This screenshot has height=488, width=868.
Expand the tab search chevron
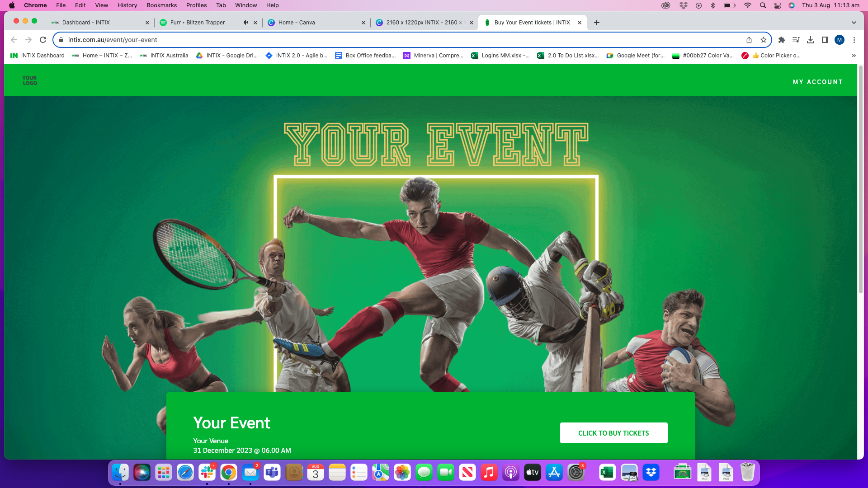pyautogui.click(x=854, y=23)
